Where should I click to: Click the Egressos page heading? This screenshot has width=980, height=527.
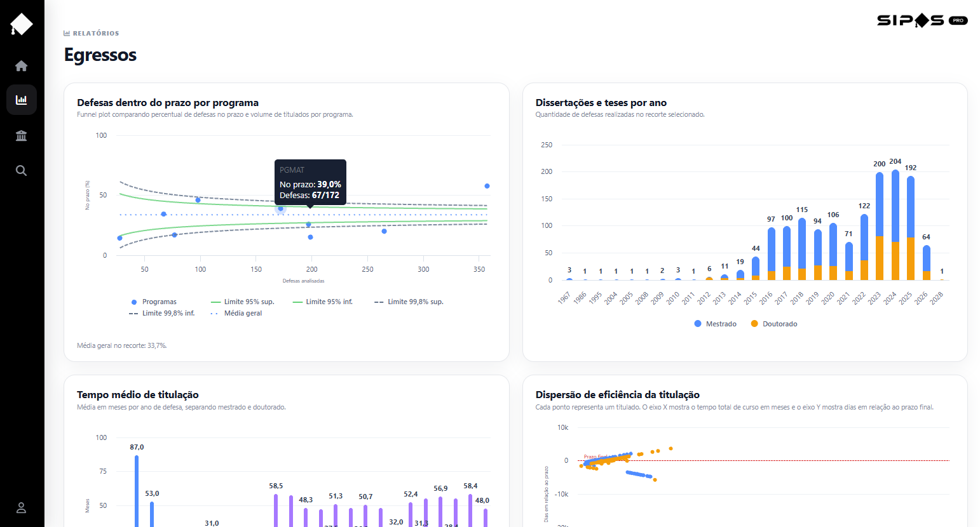click(x=100, y=55)
